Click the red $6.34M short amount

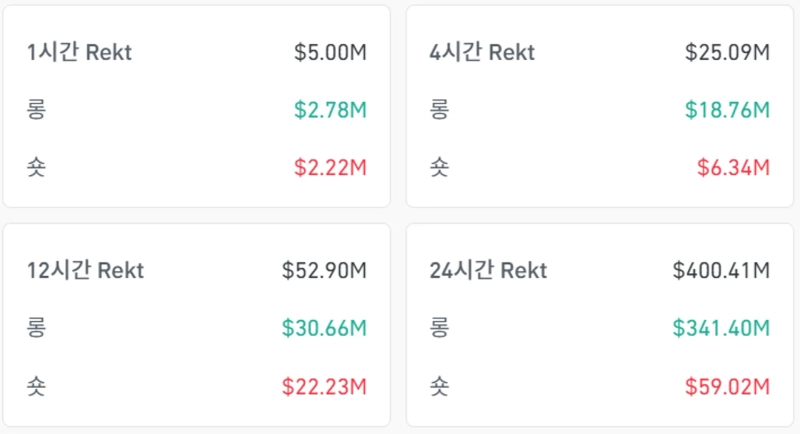click(x=732, y=167)
